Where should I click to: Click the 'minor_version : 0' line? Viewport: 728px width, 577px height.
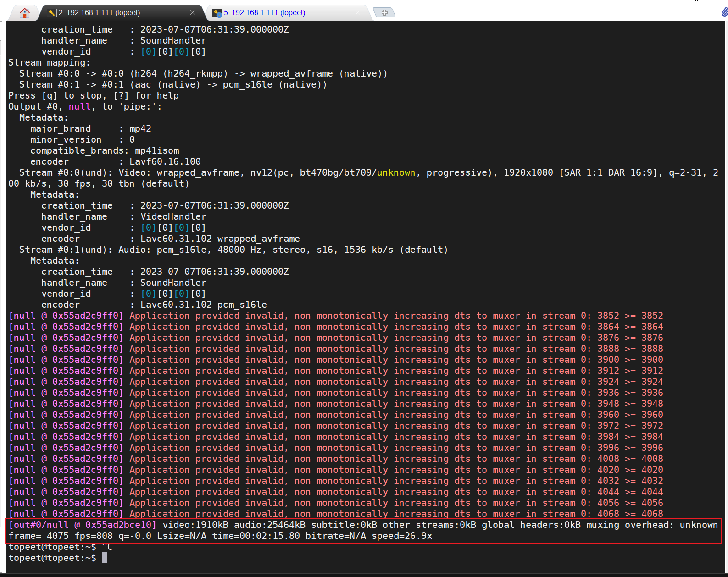click(x=83, y=139)
